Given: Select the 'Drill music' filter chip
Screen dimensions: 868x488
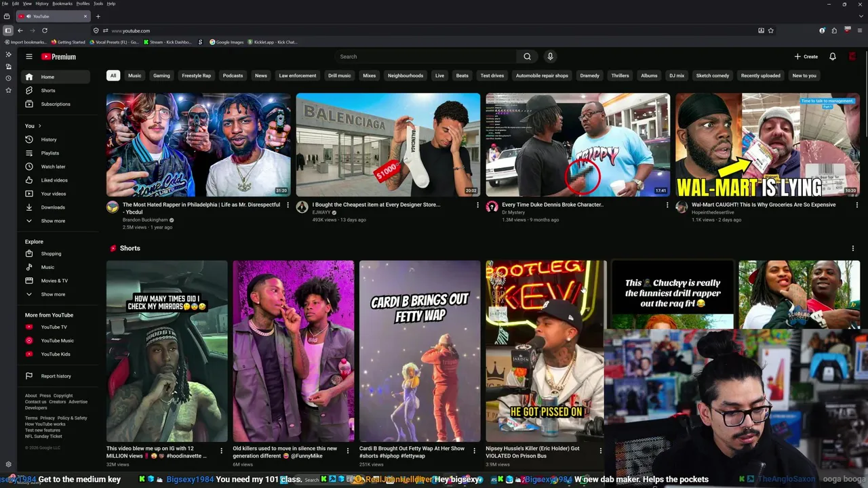Looking at the screenshot, I should [340, 75].
